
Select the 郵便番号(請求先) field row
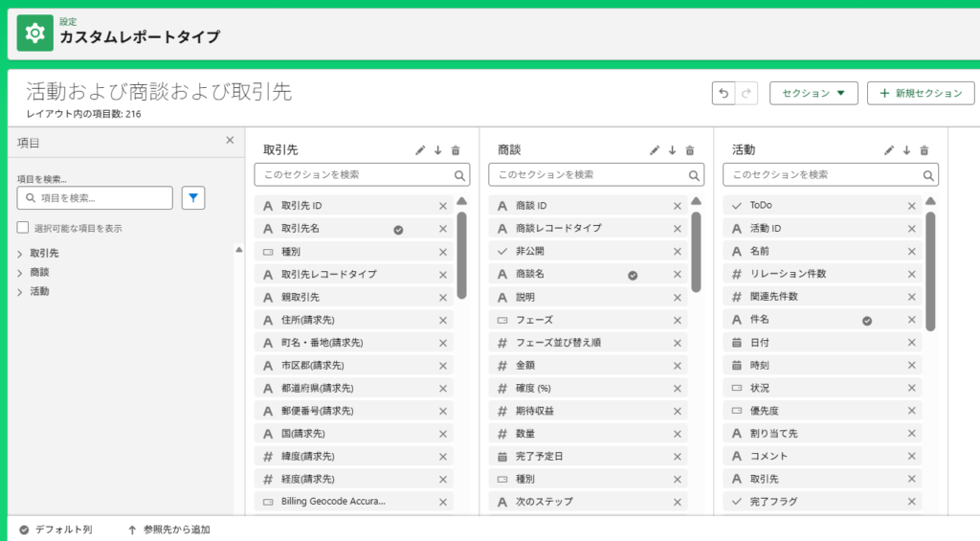pyautogui.click(x=354, y=411)
